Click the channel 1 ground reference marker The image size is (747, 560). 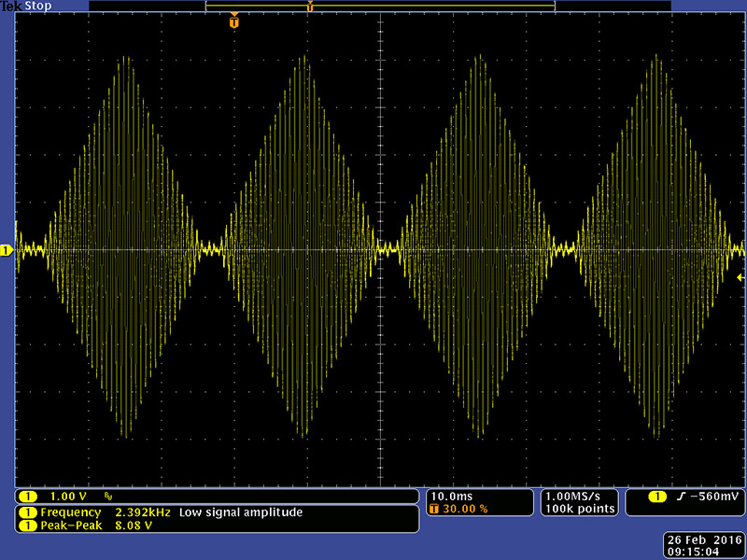coord(6,250)
